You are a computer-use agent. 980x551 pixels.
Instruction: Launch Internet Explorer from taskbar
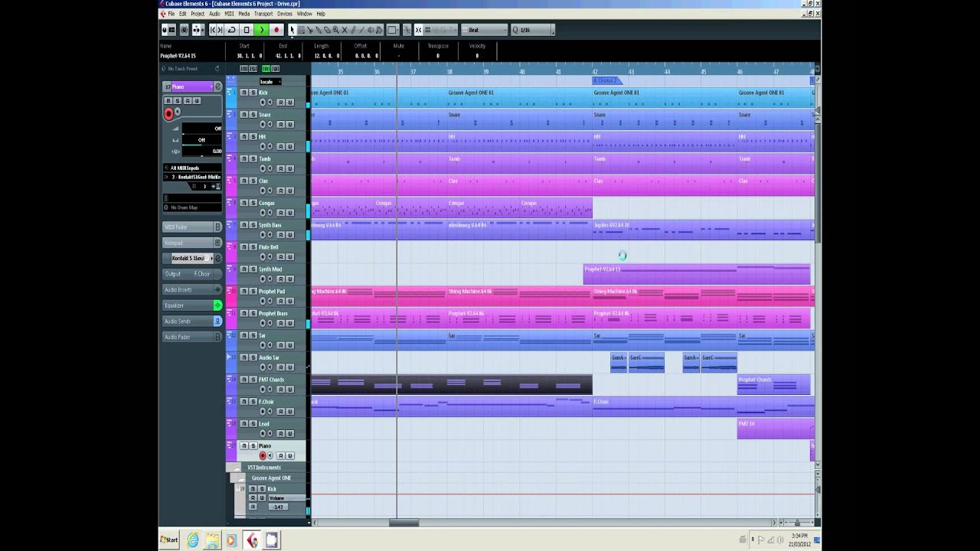[193, 540]
